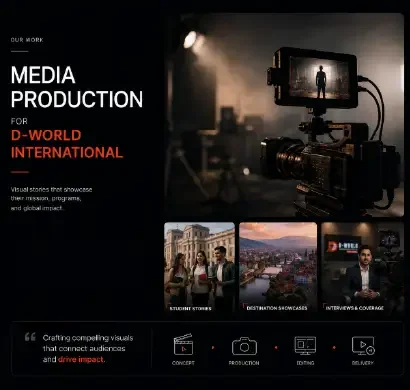The image size is (410, 390).
Task: Open the Destination Showcases thumbnail
Action: [278, 267]
